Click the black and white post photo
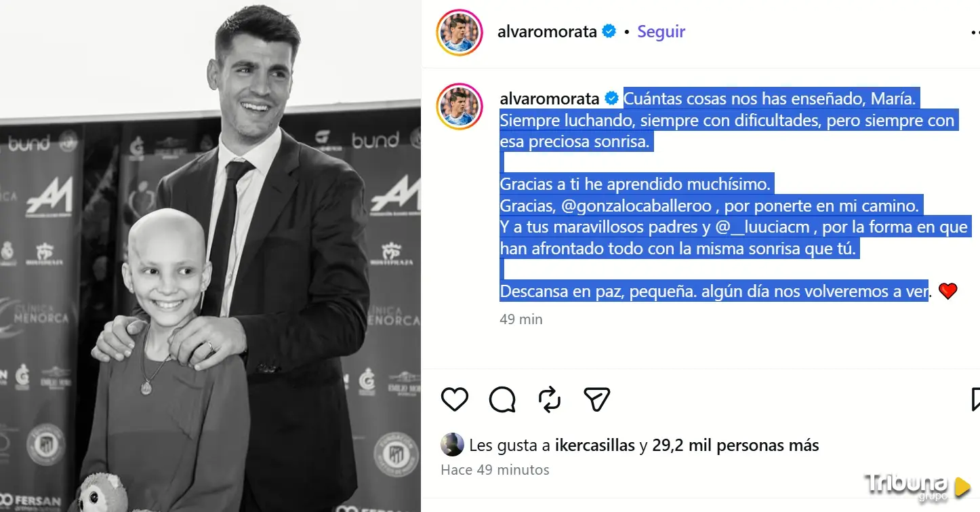Screen dimensions: 980x512 point(210,256)
